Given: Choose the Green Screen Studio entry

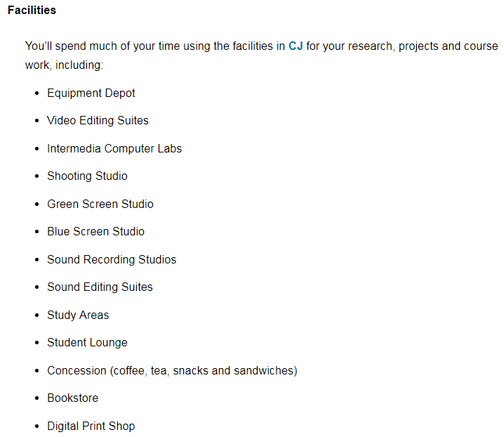Looking at the screenshot, I should [100, 204].
